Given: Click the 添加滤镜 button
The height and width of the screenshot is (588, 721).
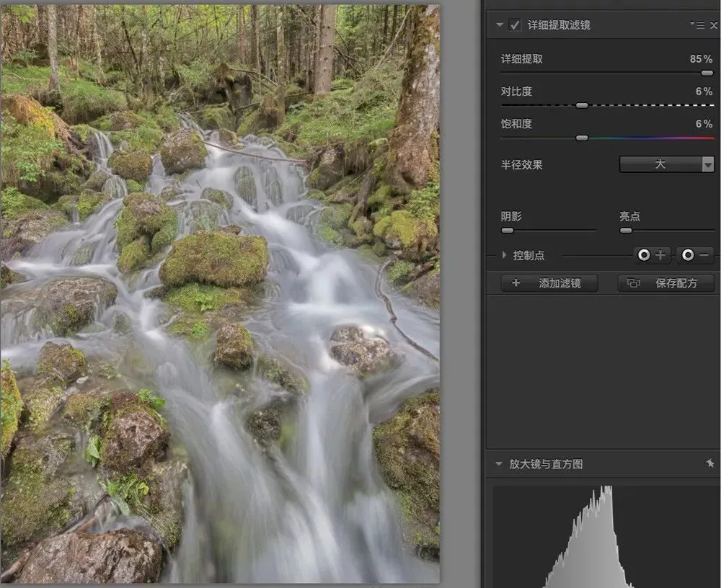Looking at the screenshot, I should (549, 283).
